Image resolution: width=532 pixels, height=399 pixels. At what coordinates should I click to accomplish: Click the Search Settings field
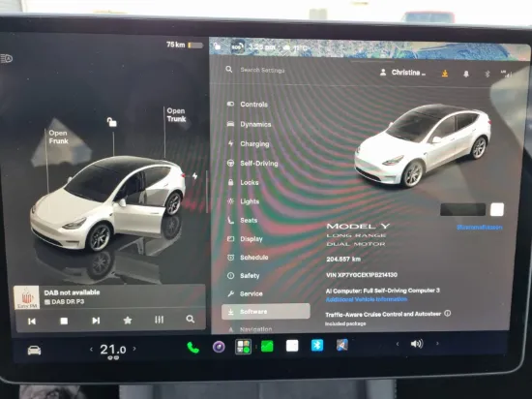point(262,70)
